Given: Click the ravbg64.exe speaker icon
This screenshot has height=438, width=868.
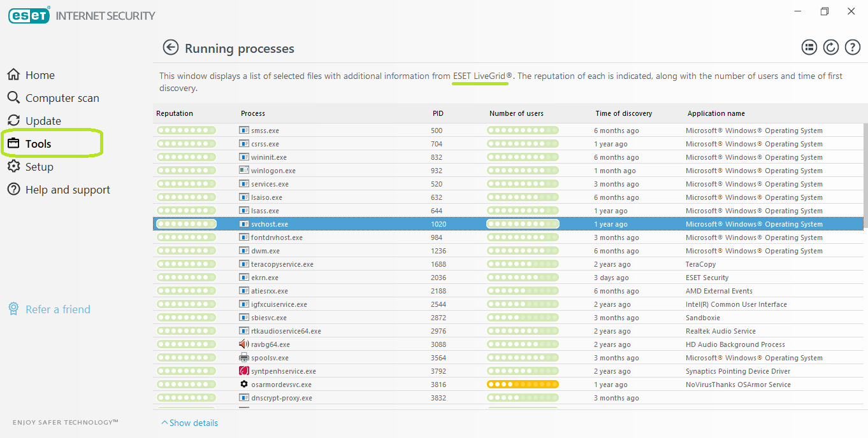Looking at the screenshot, I should coord(243,344).
